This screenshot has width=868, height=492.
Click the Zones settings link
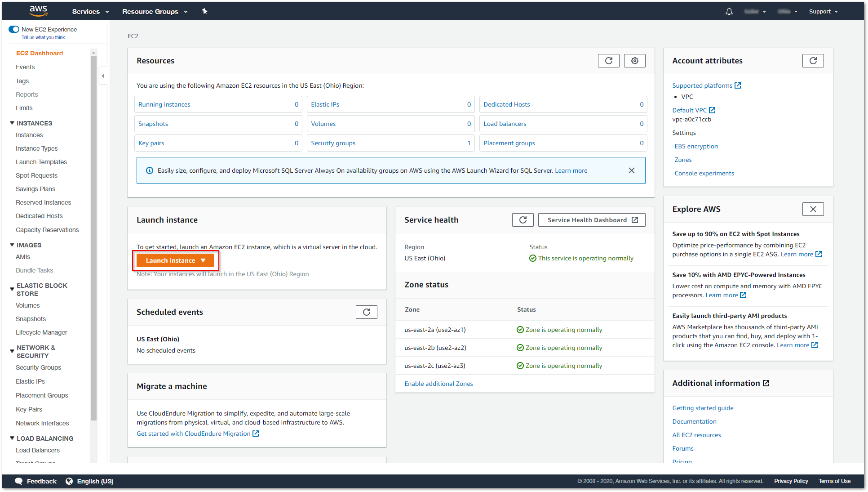[683, 160]
